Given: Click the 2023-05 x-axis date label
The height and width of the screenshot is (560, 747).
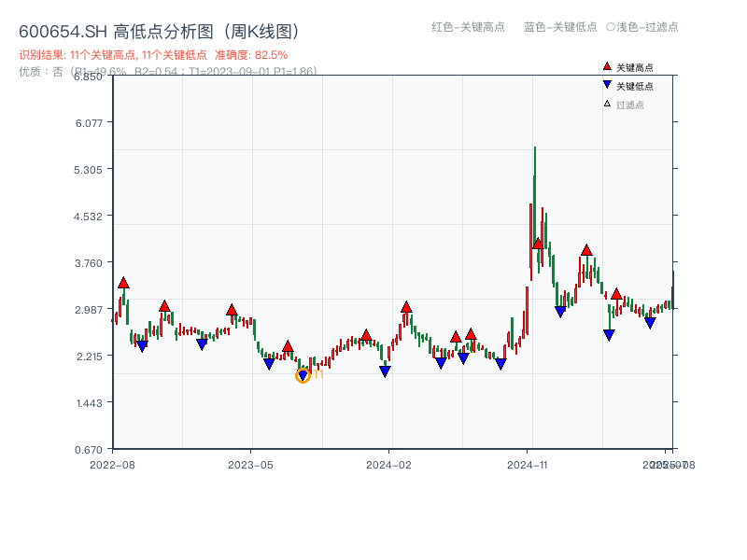Looking at the screenshot, I should [x=250, y=465].
